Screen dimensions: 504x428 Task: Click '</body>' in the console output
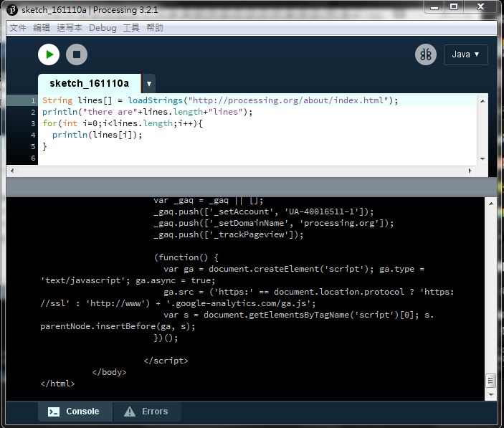[x=109, y=372]
